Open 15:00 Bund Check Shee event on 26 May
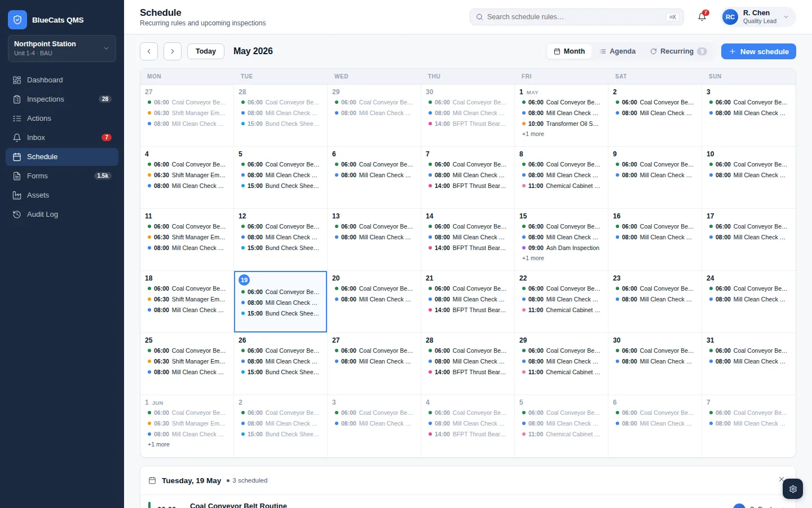 click(x=280, y=372)
